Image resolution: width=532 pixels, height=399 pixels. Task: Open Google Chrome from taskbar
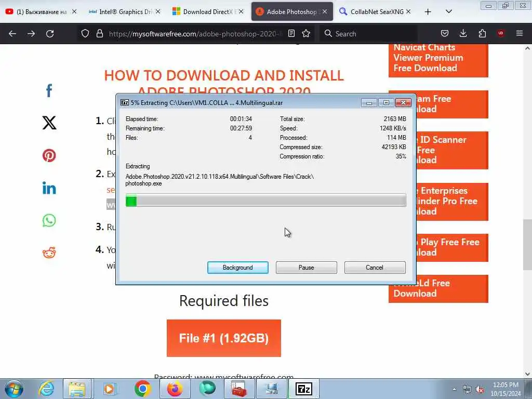(142, 389)
